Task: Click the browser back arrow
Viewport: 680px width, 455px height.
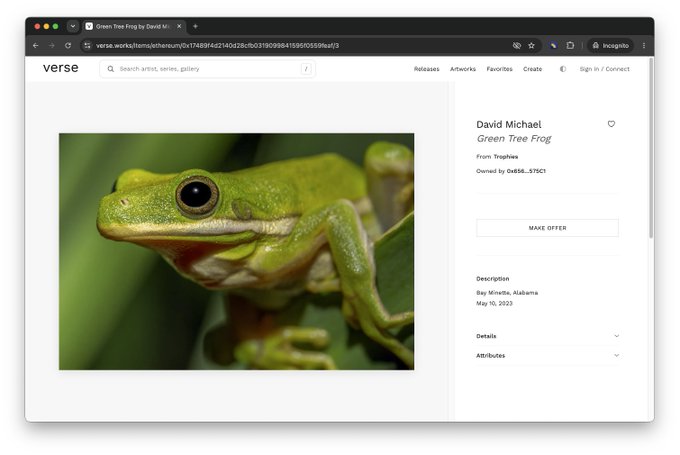Action: (x=36, y=46)
